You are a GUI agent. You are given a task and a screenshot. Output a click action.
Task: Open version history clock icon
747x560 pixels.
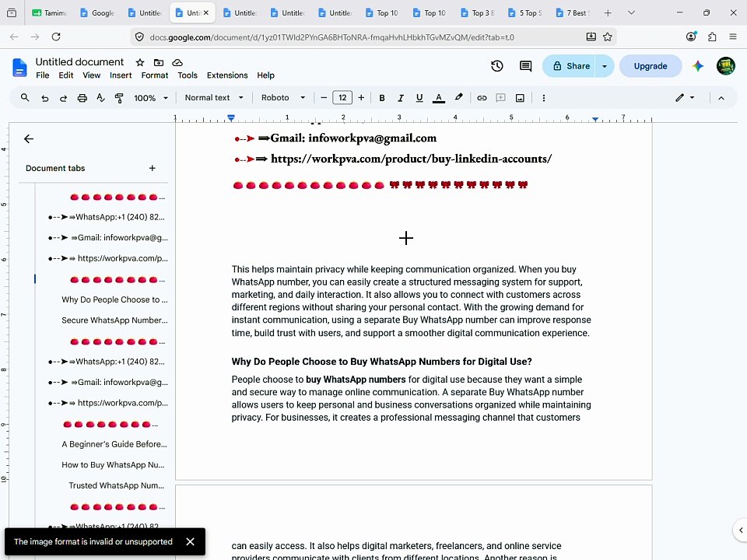tap(497, 66)
